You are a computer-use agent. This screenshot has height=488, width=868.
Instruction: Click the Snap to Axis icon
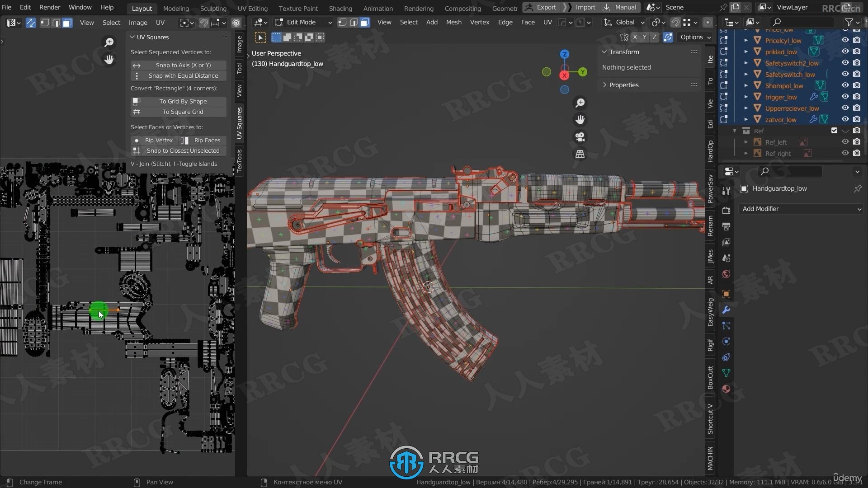coord(136,65)
